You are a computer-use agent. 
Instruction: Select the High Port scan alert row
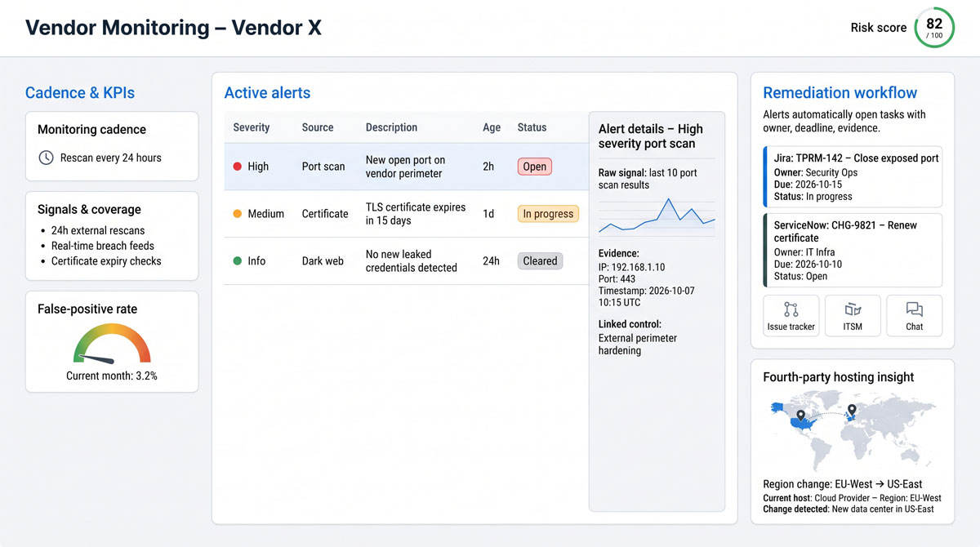(406, 167)
